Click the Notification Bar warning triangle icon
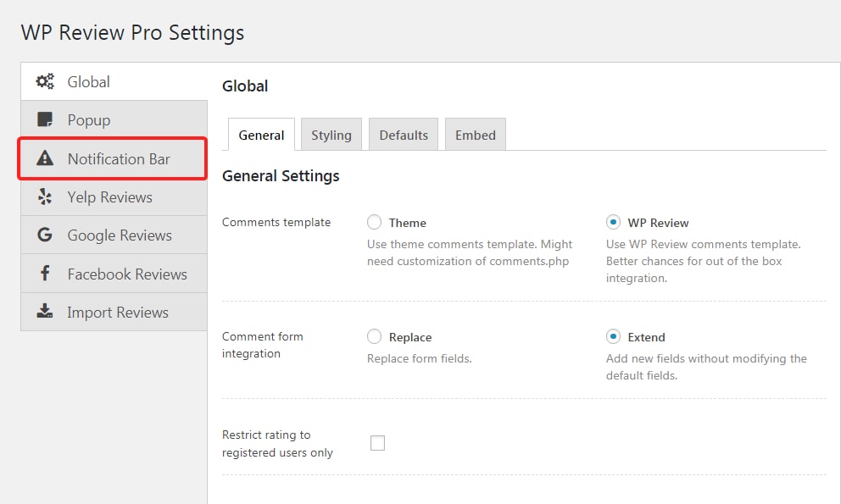 point(45,159)
